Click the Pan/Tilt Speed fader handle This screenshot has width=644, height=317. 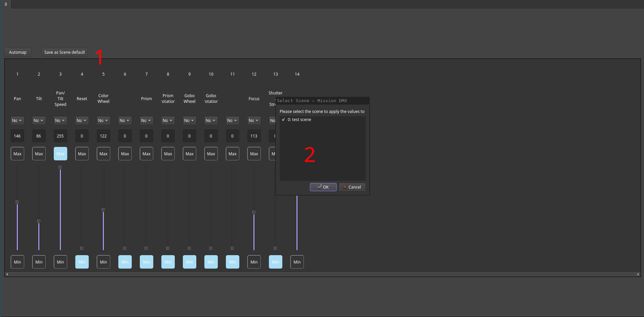pyautogui.click(x=60, y=167)
